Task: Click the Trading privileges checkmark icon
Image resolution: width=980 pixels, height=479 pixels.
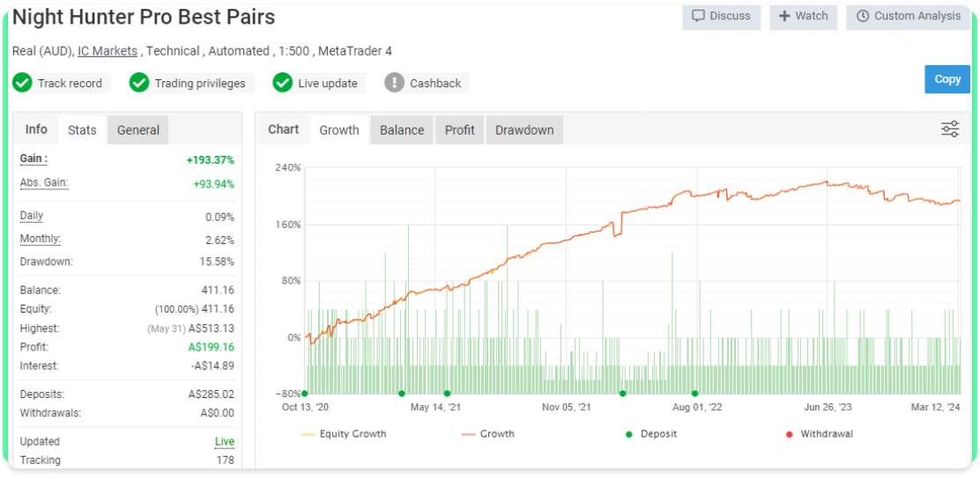Action: (139, 83)
